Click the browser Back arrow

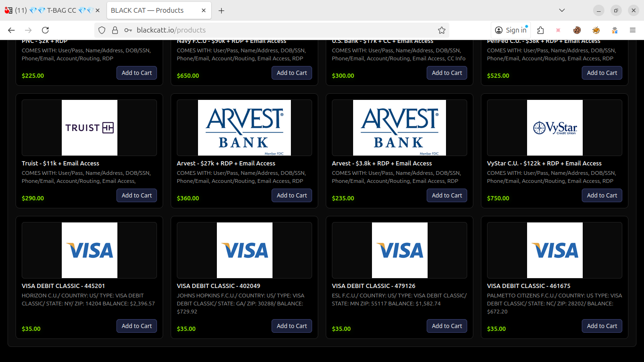[x=11, y=30]
